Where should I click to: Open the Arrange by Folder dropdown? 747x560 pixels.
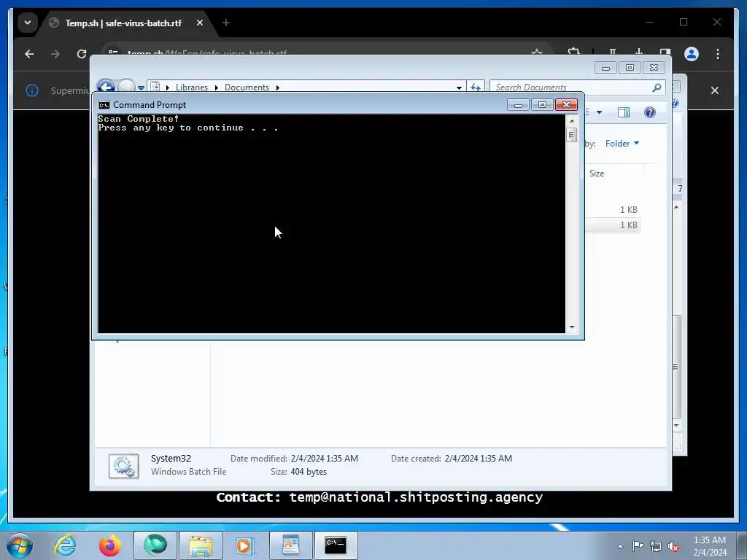pyautogui.click(x=622, y=144)
